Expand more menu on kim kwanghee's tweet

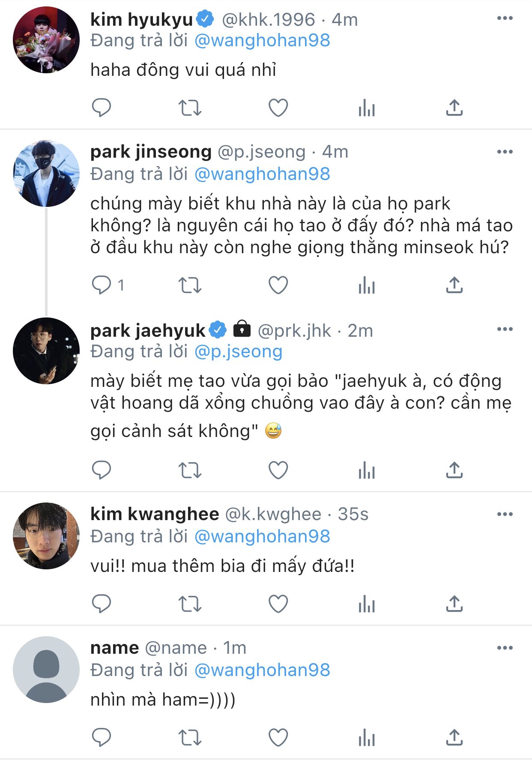[x=505, y=514]
